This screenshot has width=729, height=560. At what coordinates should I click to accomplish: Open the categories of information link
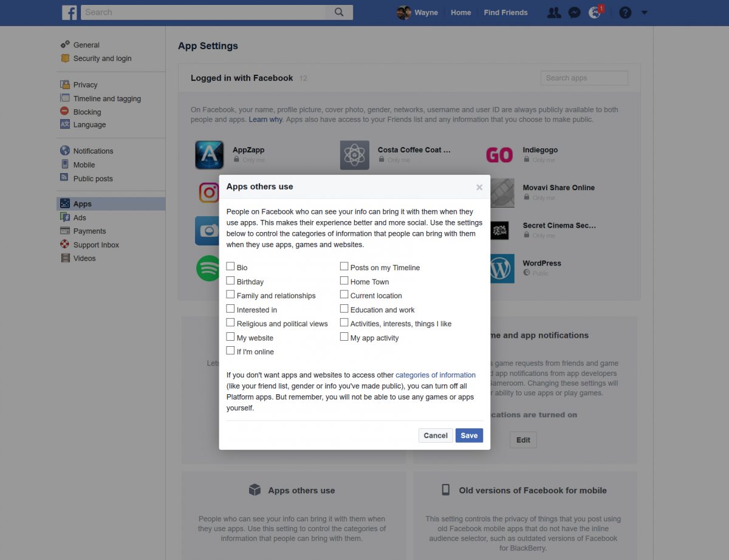435,375
